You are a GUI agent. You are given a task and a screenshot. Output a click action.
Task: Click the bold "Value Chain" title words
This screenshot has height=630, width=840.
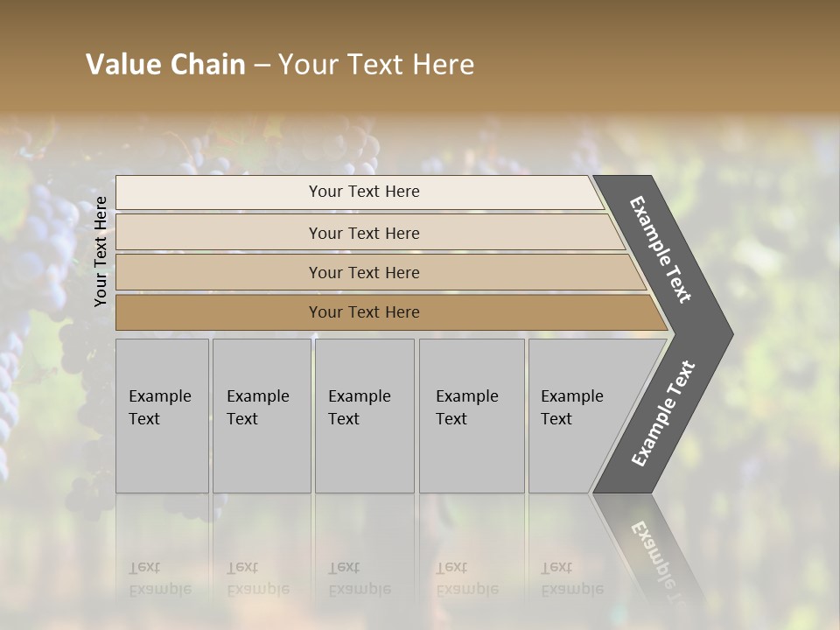point(165,65)
